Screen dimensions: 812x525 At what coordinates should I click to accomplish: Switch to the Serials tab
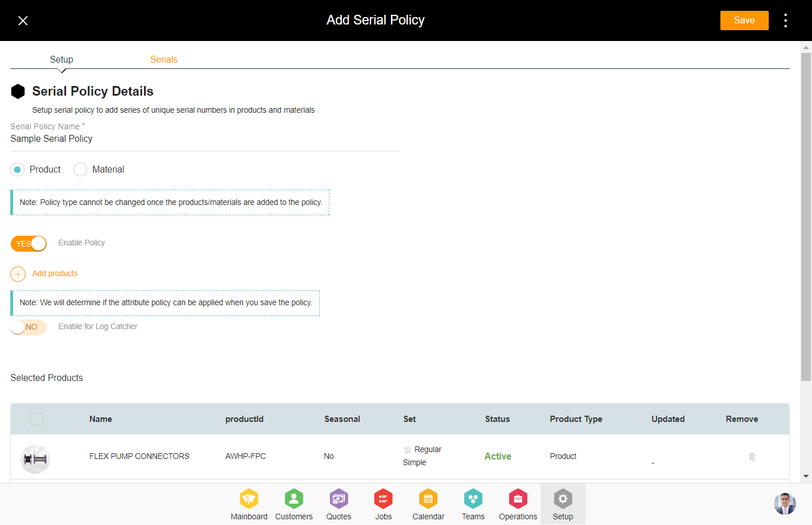coord(164,59)
